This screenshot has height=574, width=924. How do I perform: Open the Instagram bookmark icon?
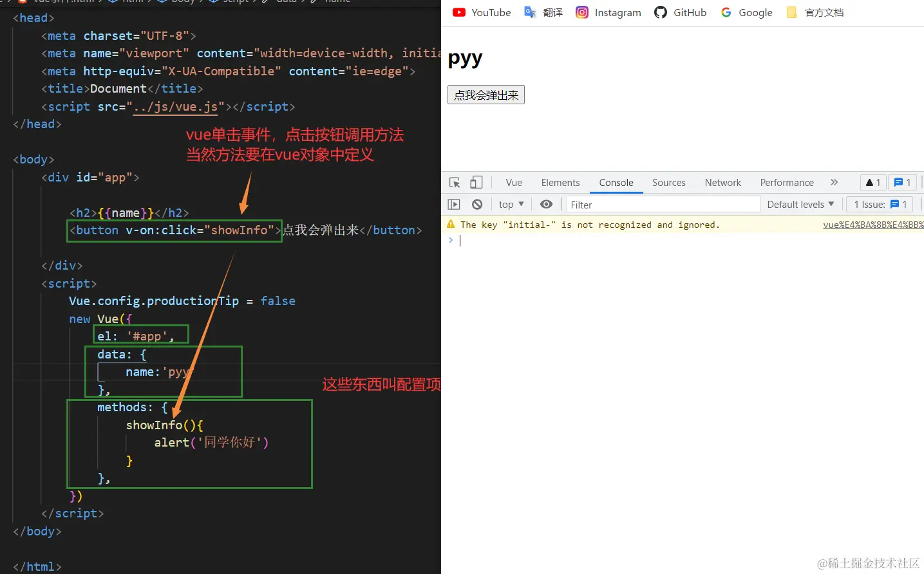582,12
